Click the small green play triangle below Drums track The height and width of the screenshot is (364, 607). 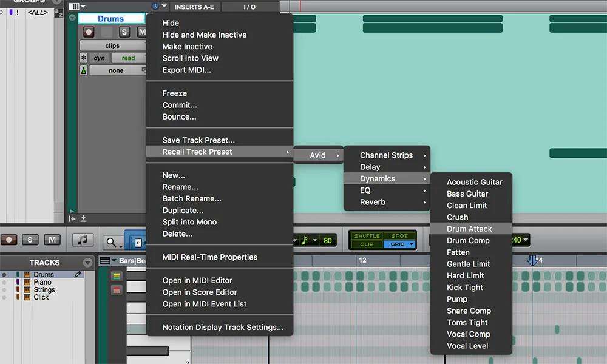(x=72, y=211)
